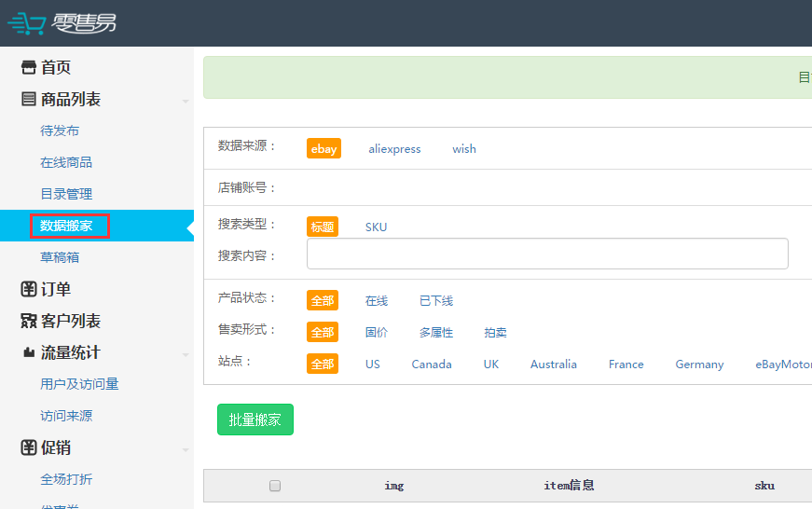Click the 流量统计 chart icon
Screen dimensions: 812x509
point(29,353)
